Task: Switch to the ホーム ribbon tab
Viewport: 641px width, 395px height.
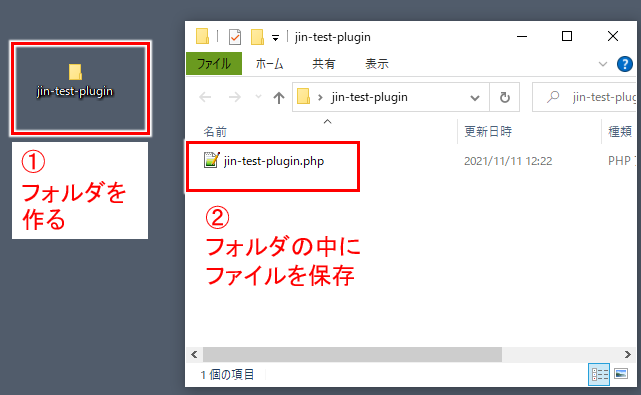Action: click(269, 64)
